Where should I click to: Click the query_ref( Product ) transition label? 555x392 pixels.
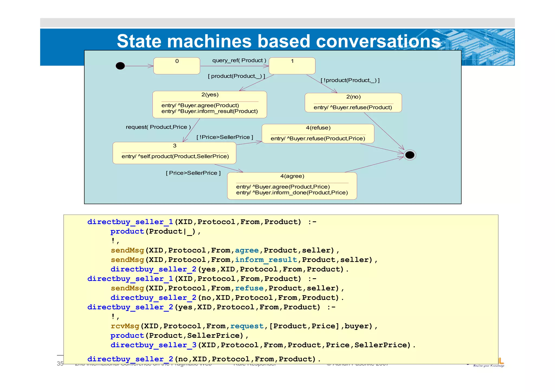239,60
